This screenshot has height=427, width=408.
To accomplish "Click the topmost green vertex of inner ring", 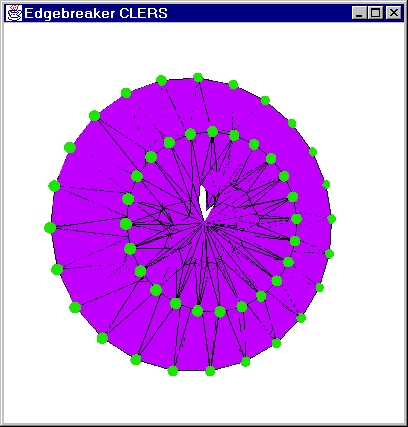I will 213,131.
